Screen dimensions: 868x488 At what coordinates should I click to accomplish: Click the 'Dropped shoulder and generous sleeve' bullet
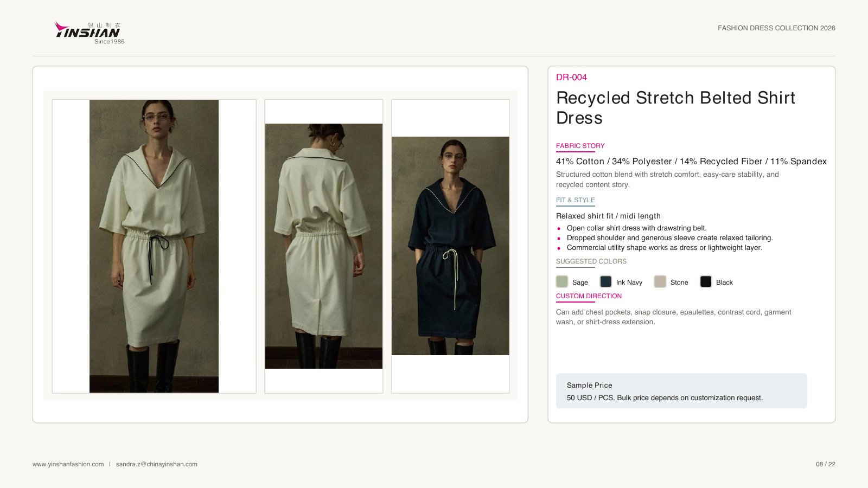(x=669, y=238)
